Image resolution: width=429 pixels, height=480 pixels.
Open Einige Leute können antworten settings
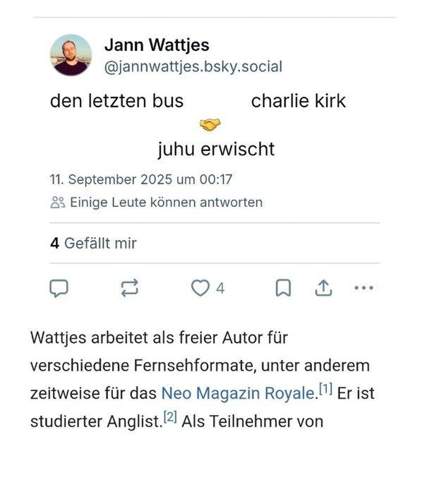point(166,202)
